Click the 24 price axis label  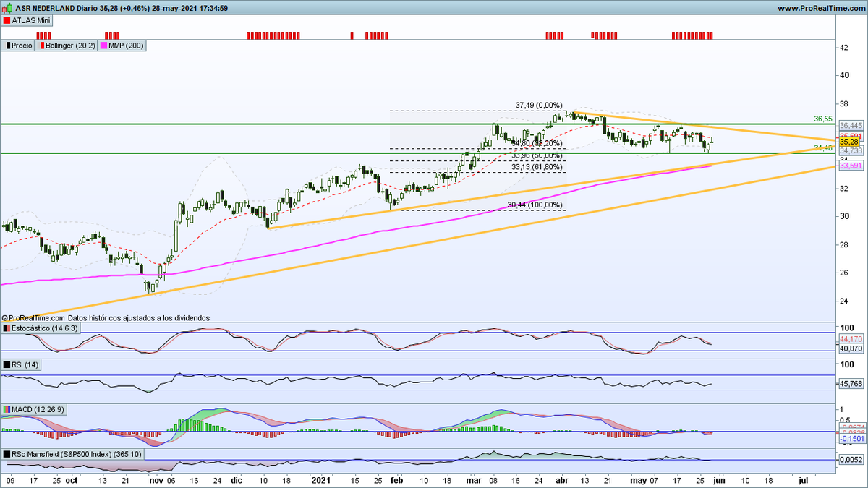pyautogui.click(x=843, y=301)
